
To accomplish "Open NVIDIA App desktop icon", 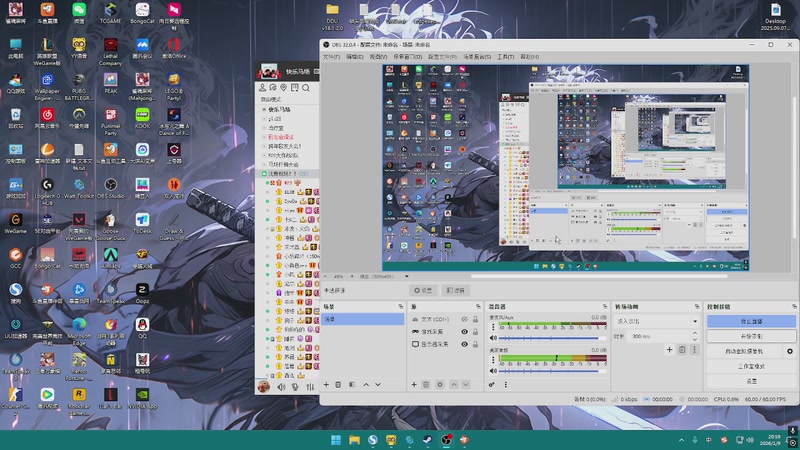I will pos(142,398).
